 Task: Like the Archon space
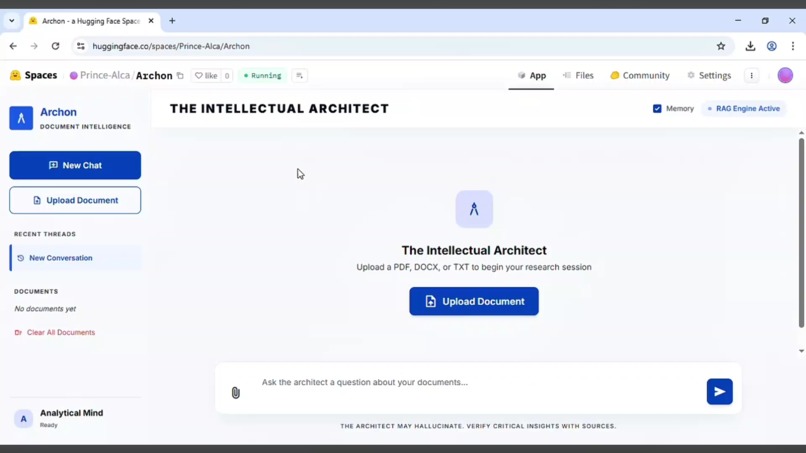[206, 76]
